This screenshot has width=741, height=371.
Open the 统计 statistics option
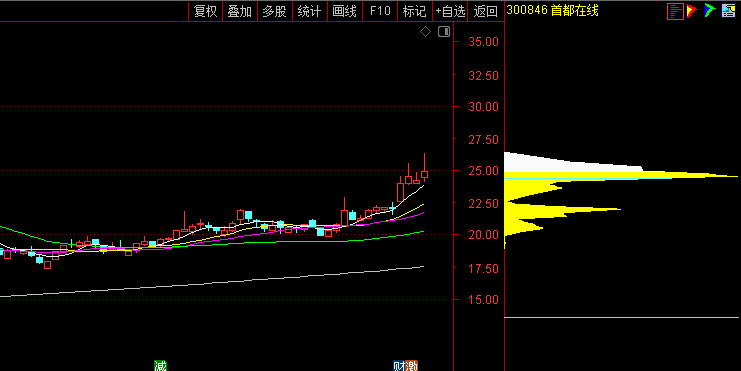(310, 11)
